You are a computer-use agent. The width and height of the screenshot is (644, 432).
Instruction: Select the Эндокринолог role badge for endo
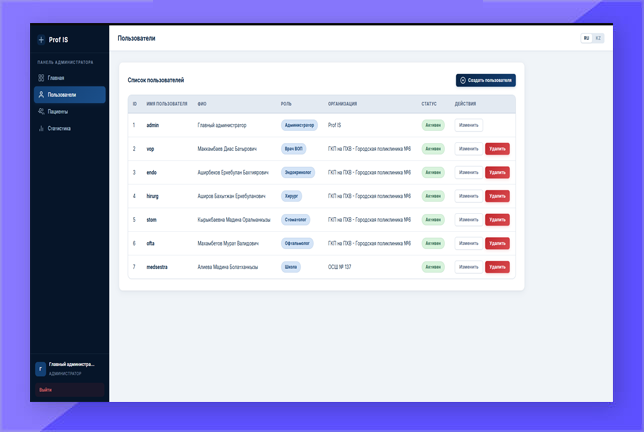(298, 172)
